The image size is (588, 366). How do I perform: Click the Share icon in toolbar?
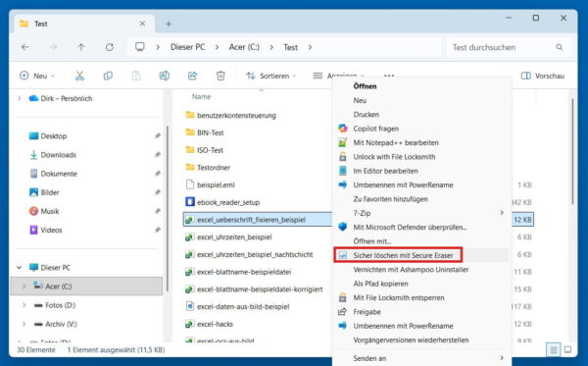pos(192,76)
